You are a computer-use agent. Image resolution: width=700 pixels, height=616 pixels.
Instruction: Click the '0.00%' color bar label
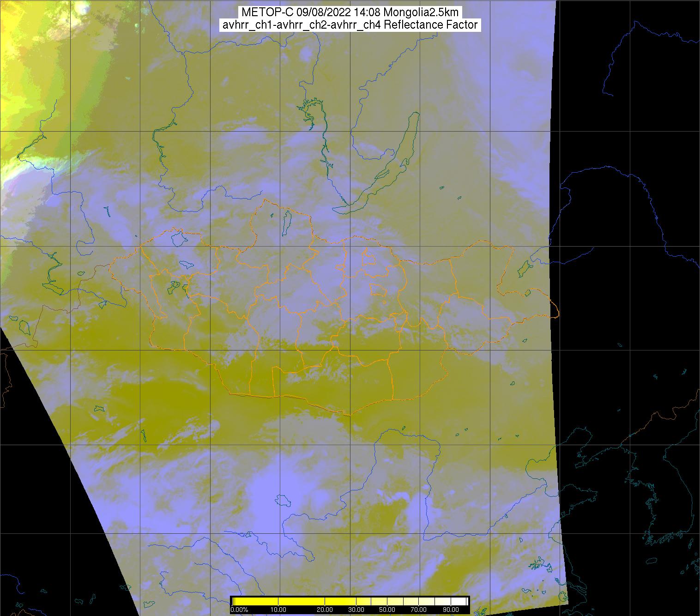pyautogui.click(x=239, y=610)
